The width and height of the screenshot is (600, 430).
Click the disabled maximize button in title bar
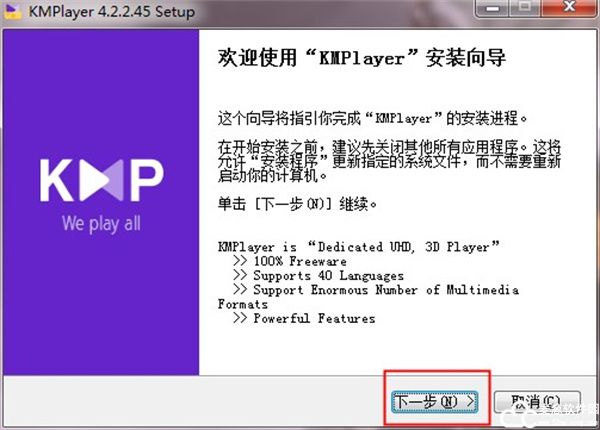(x=525, y=7)
